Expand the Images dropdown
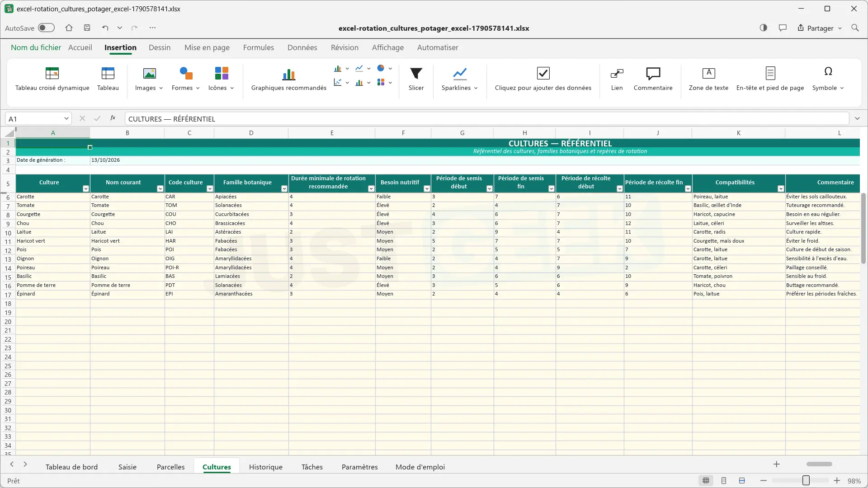Viewport: 868px width, 488px height. (x=161, y=88)
